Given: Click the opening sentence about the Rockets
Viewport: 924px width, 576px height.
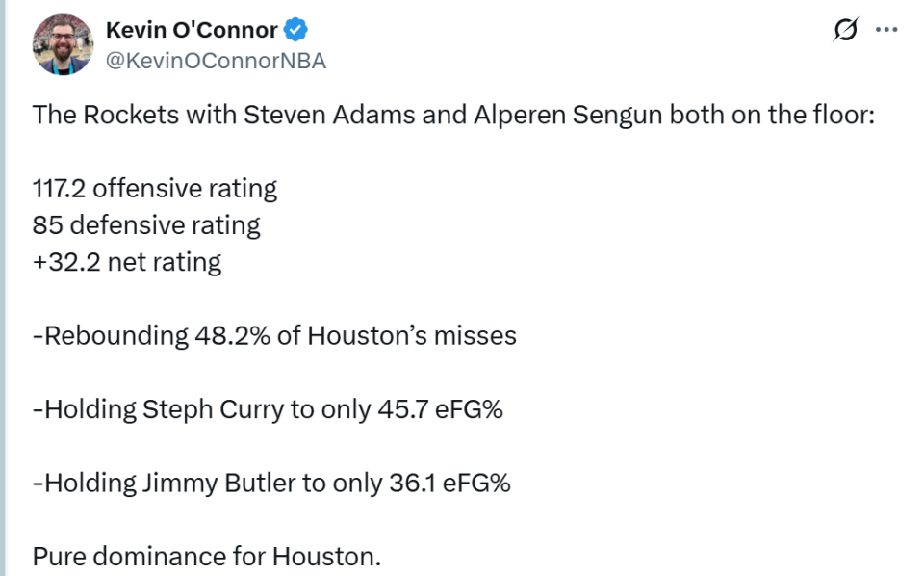Looking at the screenshot, I should [453, 115].
